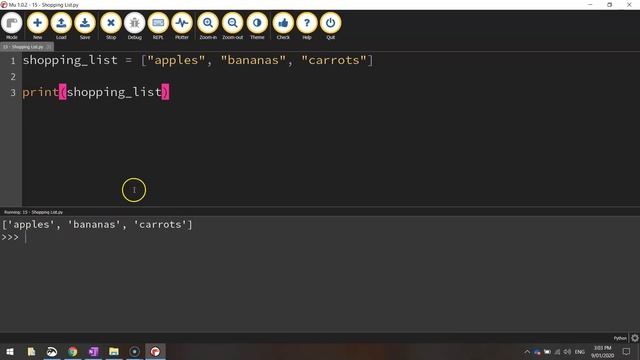Quit the Mu editor
Viewport: 640px width, 360px height.
coord(331,25)
